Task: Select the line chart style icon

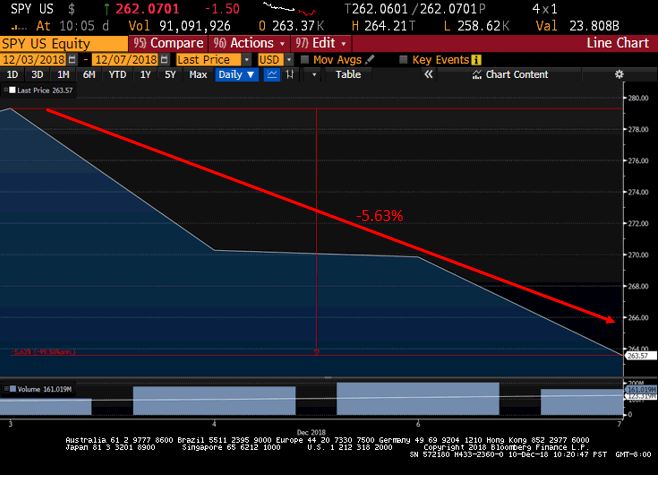Action: tap(272, 75)
